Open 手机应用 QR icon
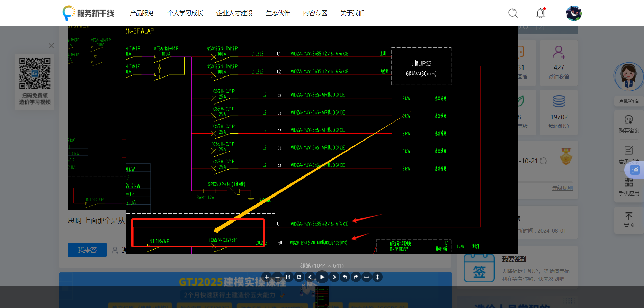Image resolution: width=644 pixels, height=308 pixels. [629, 182]
